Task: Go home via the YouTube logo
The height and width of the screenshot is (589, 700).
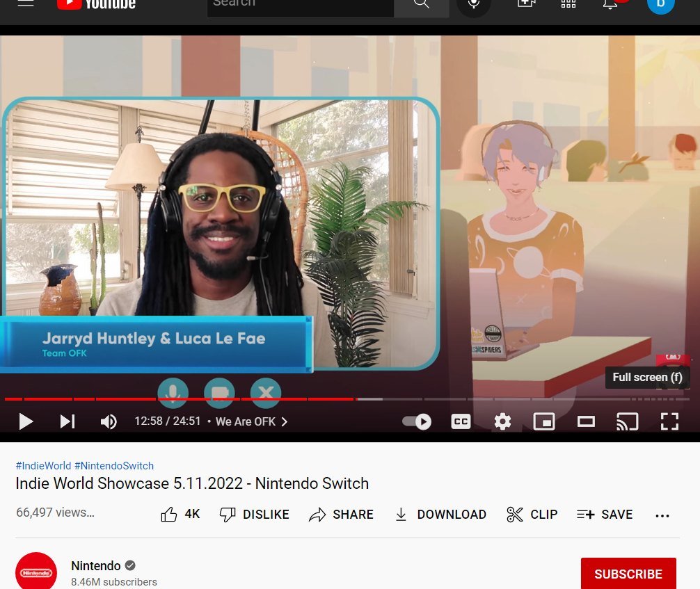Action: pos(96,4)
